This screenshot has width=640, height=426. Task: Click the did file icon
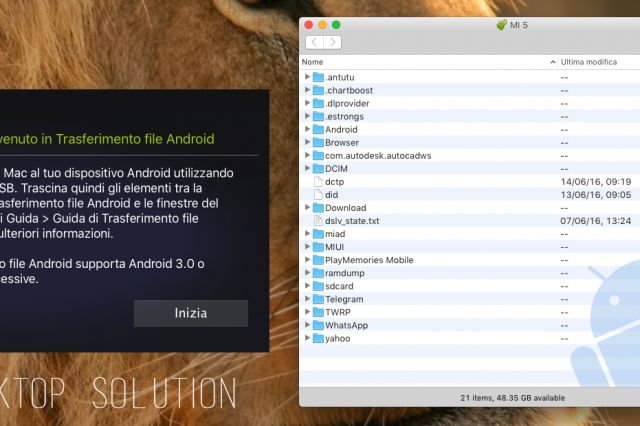(318, 195)
